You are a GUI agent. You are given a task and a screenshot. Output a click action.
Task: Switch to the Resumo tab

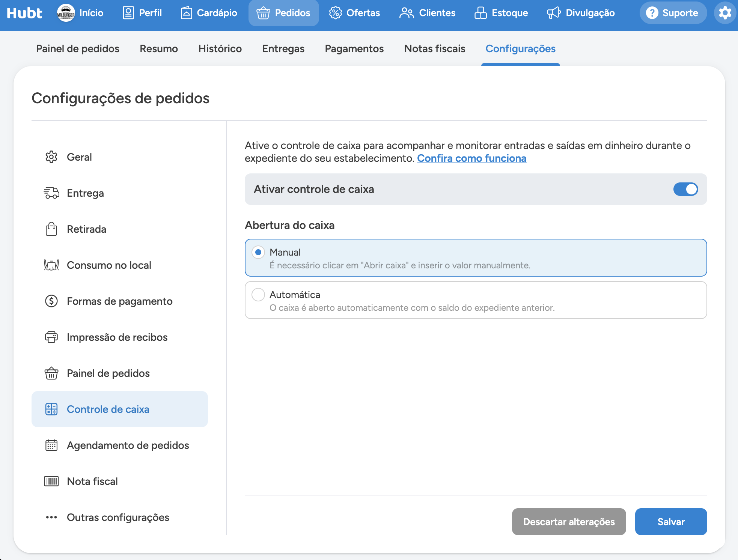[x=159, y=49]
